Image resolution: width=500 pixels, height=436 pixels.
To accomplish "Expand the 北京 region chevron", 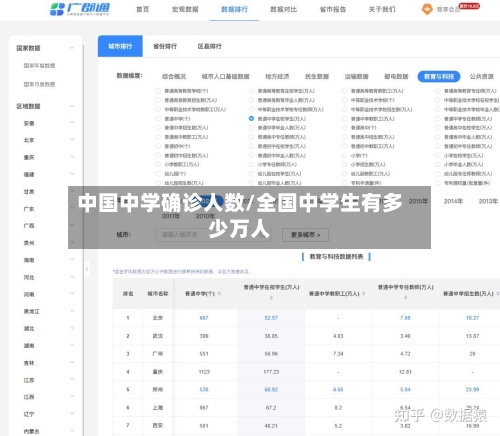I will point(72,140).
